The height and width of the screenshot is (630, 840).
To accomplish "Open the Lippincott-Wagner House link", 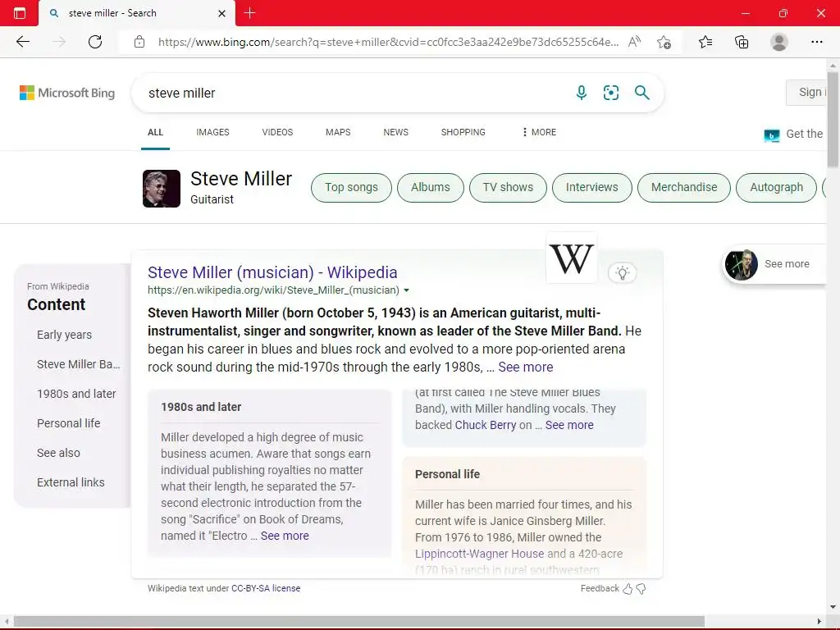I will point(479,554).
